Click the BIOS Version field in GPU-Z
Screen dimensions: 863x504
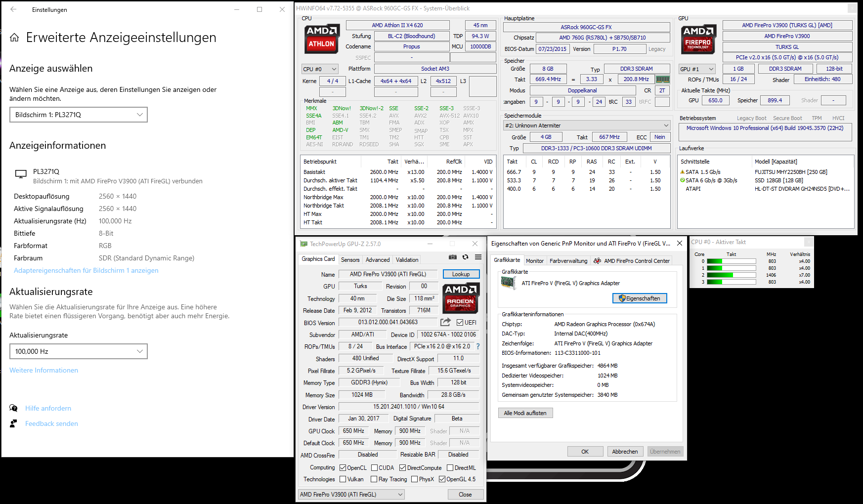pos(388,322)
